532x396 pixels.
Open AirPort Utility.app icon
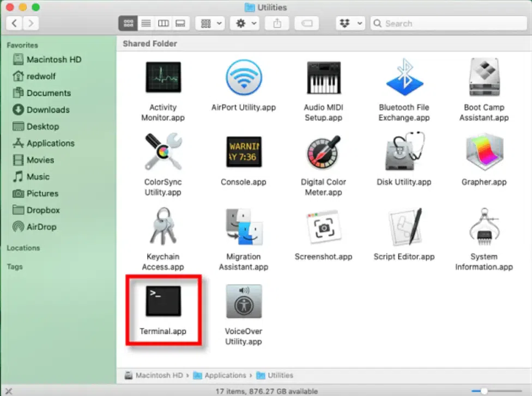click(x=244, y=78)
